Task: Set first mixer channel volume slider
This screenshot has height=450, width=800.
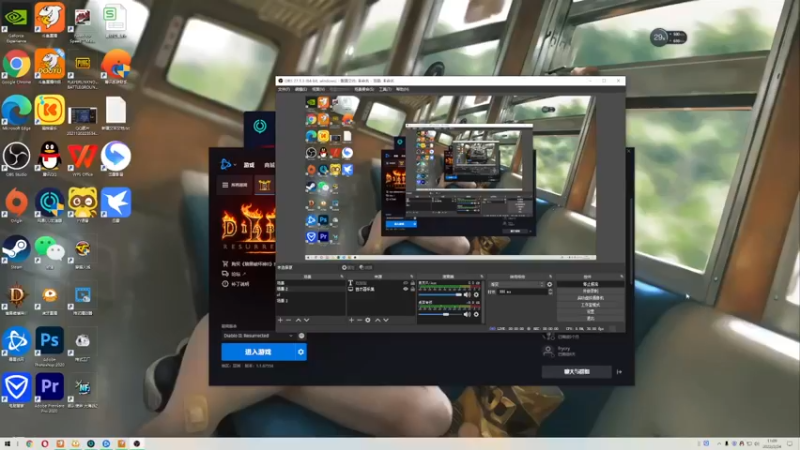Action: click(440, 294)
